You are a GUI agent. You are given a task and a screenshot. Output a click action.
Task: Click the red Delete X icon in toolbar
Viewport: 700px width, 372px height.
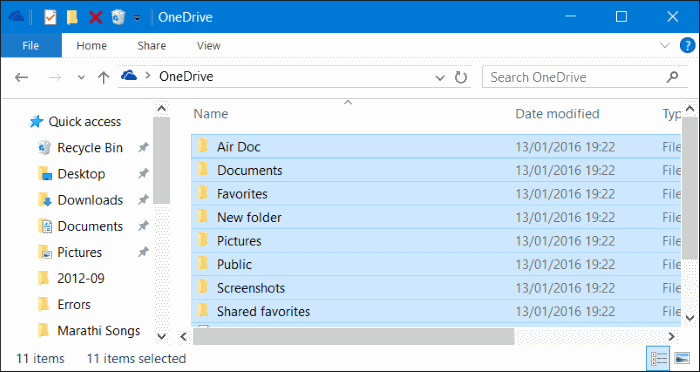coord(96,17)
